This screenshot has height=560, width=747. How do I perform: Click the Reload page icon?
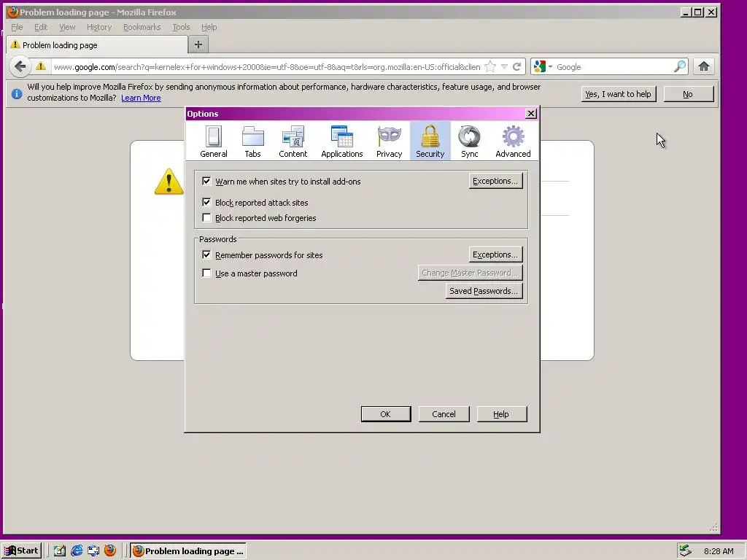[x=517, y=66]
